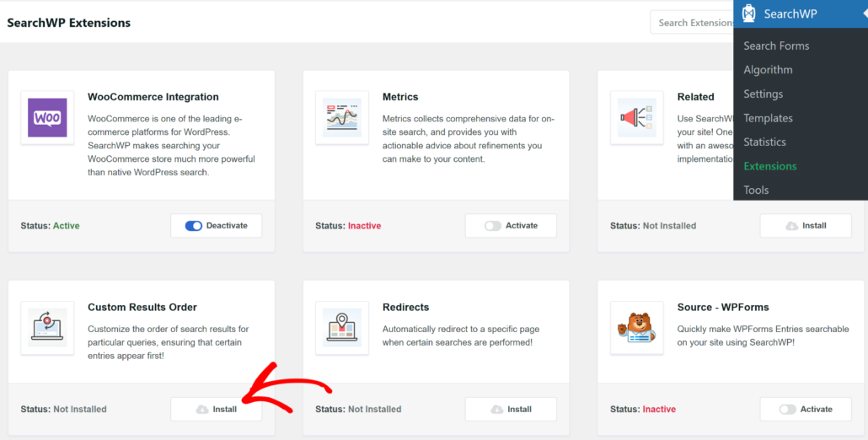Screen dimensions: 868x440
Task: Click the SearchWP Extensions page heading
Action: [x=68, y=23]
